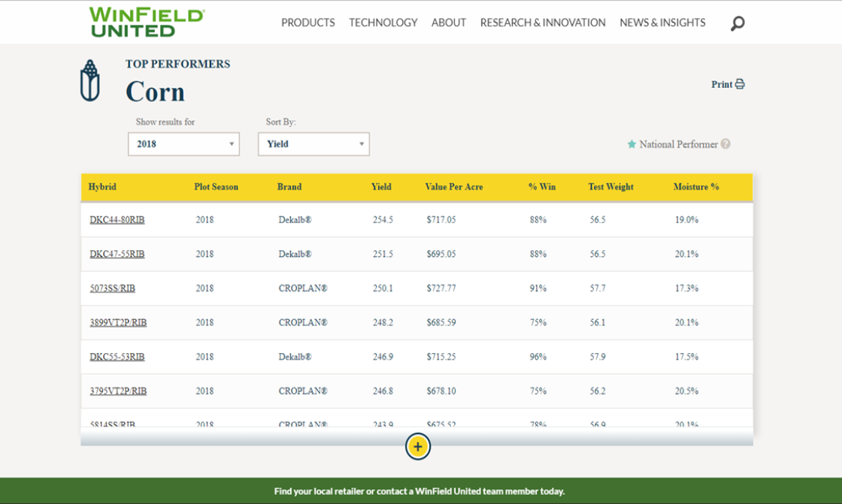842x504 pixels.
Task: Click the Hybrid column header
Action: tap(102, 187)
